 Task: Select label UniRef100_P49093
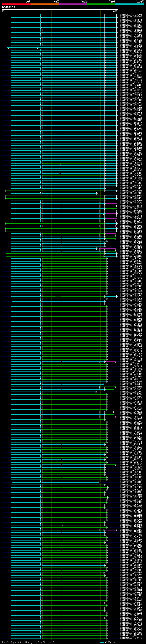(x=131, y=191)
